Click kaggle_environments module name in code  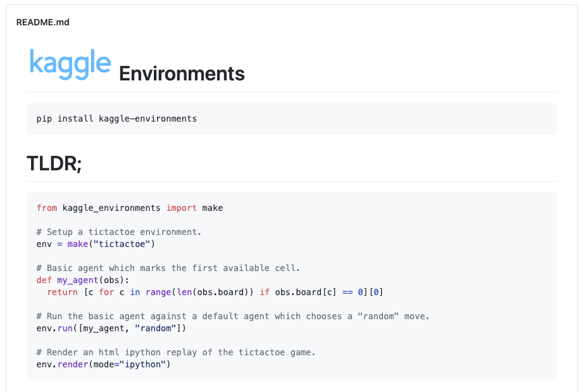click(x=111, y=208)
